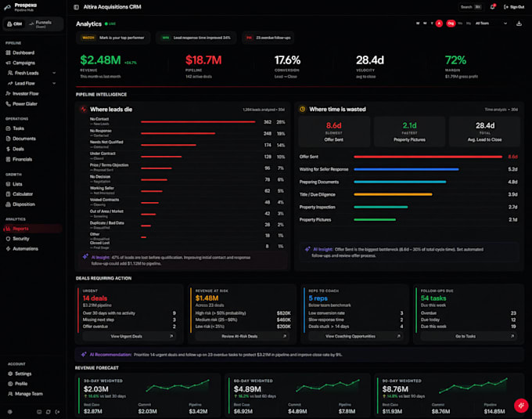The image size is (532, 419).
Task: Click the red Offer Sent duration bar
Action: coord(428,157)
